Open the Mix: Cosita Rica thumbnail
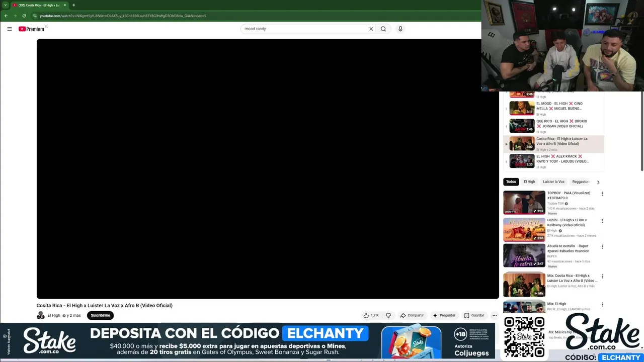Viewport: 644px width, 362px height. [524, 285]
